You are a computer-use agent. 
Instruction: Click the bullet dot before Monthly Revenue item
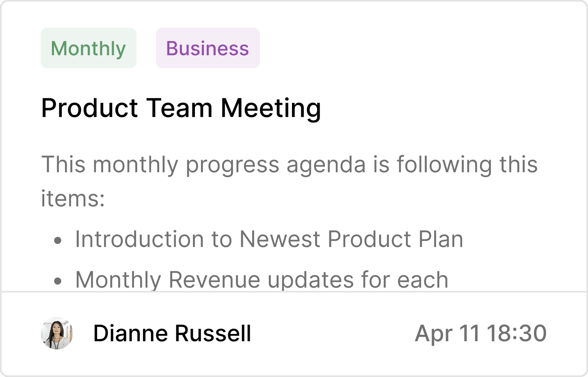(x=58, y=281)
